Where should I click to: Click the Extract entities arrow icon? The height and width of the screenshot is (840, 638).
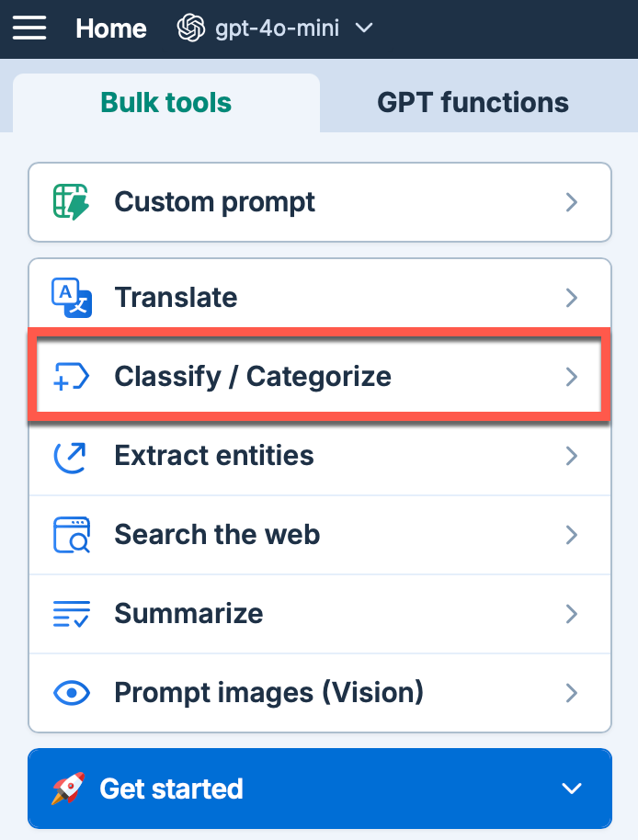(71, 456)
